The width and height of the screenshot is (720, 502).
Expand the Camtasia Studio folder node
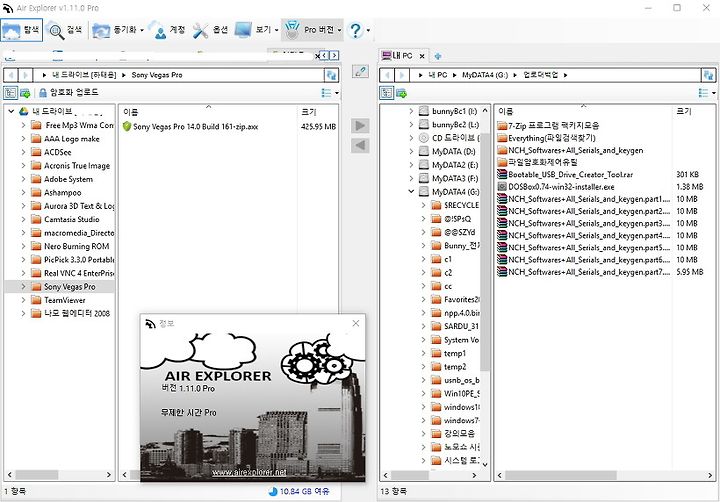tap(23, 220)
